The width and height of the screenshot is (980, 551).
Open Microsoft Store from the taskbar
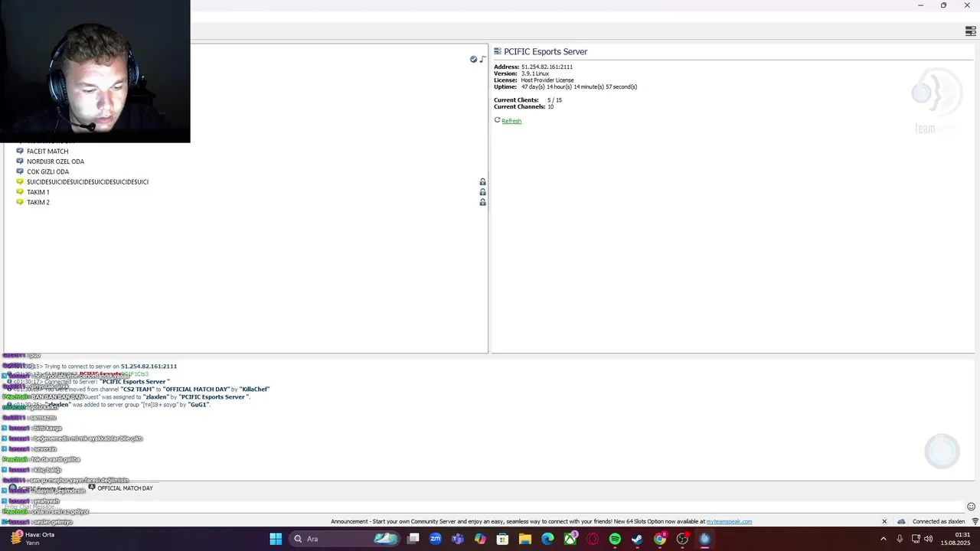pos(503,539)
